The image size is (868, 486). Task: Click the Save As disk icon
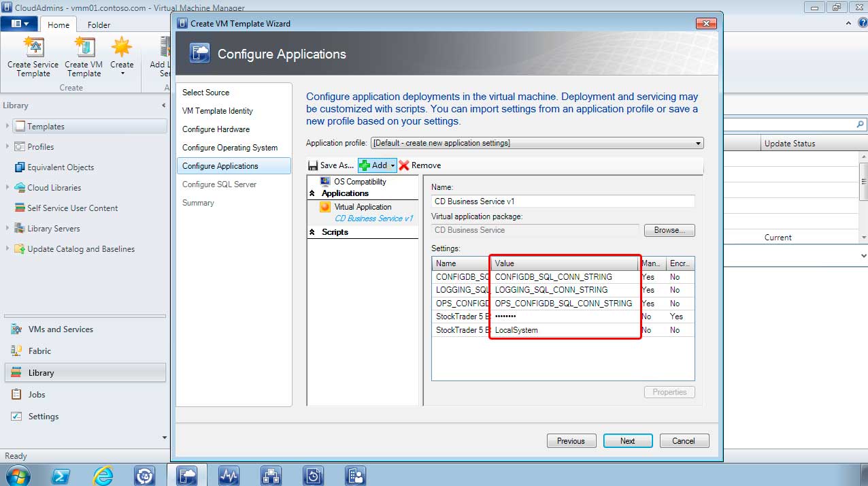pos(313,165)
